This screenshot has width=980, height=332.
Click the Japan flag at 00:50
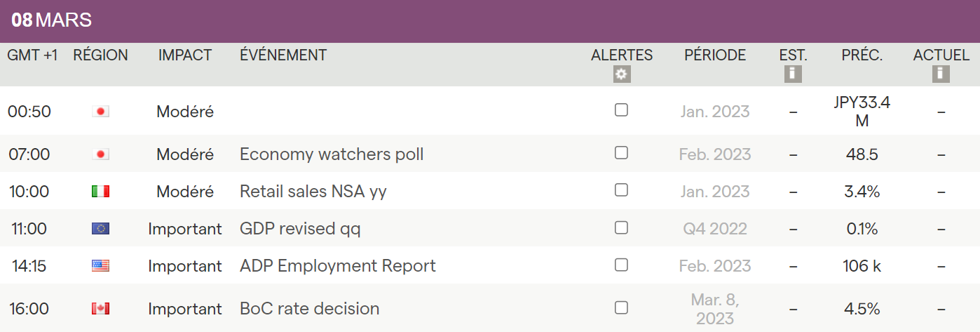pyautogui.click(x=101, y=111)
